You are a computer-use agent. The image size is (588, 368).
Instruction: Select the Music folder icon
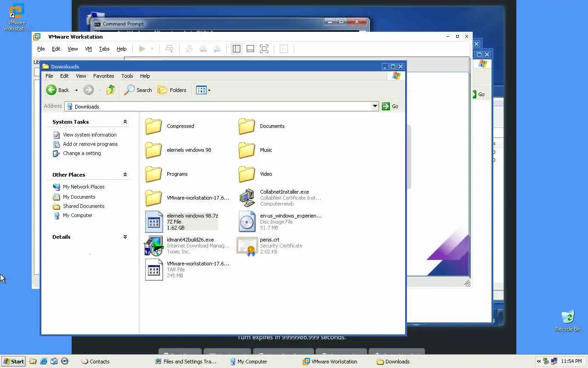pyautogui.click(x=247, y=150)
